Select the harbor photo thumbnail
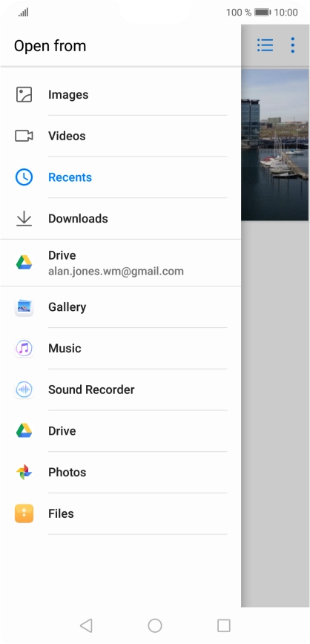Image resolution: width=310 pixels, height=644 pixels. click(x=274, y=145)
